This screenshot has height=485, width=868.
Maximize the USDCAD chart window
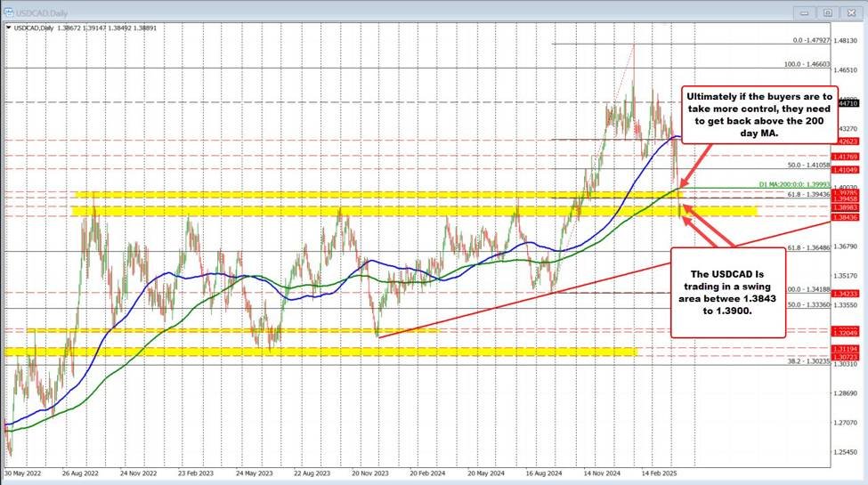828,12
